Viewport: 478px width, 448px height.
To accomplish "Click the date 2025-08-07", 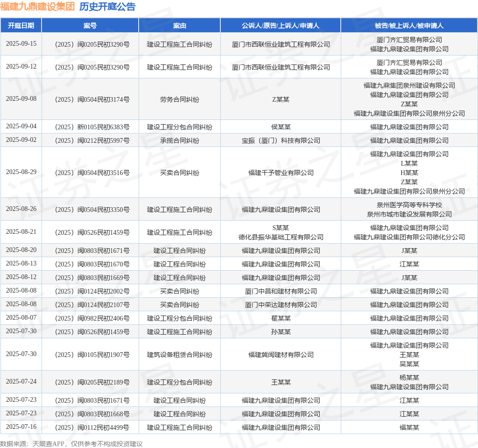I will pos(21,317).
